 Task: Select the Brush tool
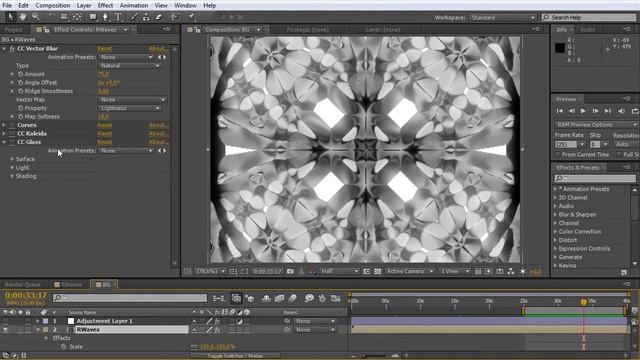134,17
